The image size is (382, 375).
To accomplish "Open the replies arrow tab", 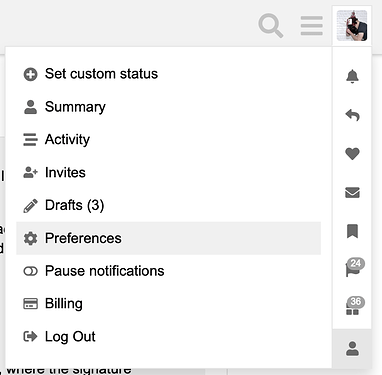I will [352, 115].
